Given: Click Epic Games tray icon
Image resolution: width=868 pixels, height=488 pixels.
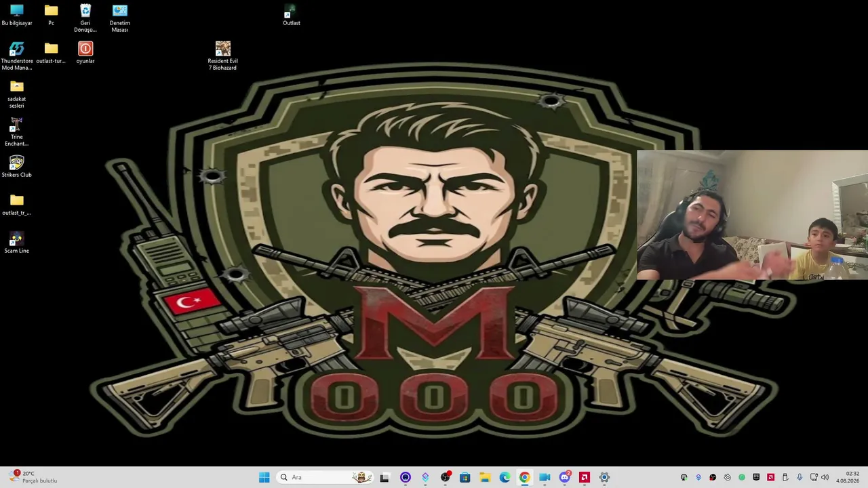Looking at the screenshot, I should pyautogui.click(x=756, y=477).
